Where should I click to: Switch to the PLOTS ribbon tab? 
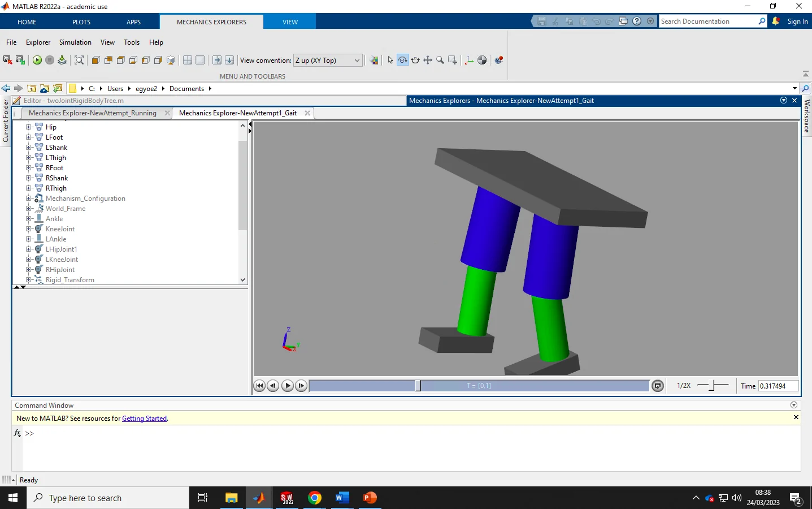81,22
